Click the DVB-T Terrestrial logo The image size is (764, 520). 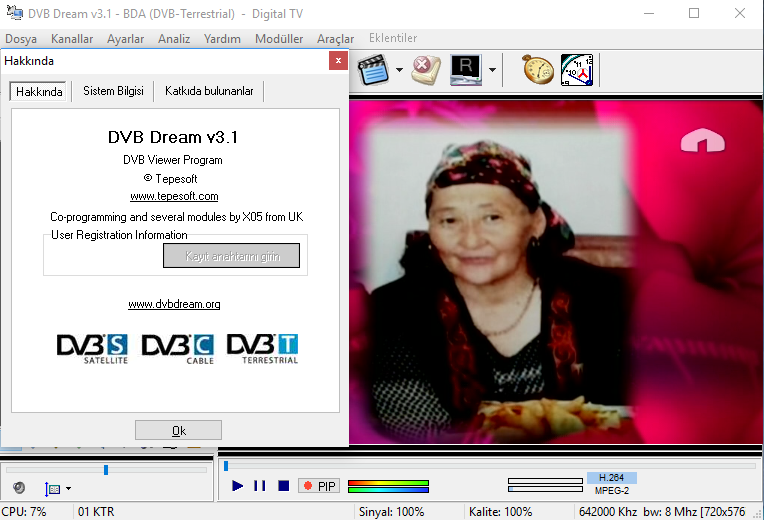tap(263, 349)
